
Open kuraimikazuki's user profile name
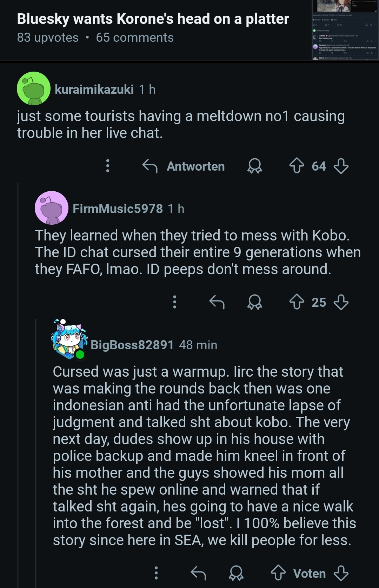pyautogui.click(x=94, y=90)
